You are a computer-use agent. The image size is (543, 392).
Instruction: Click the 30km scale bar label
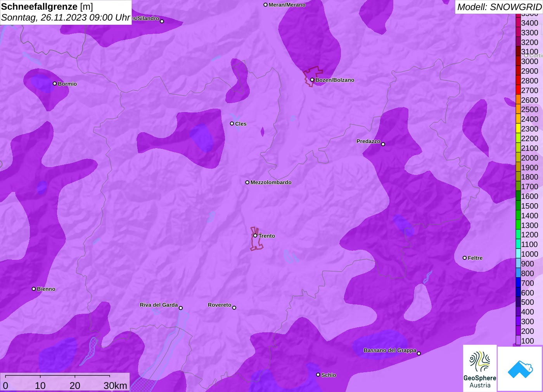[115, 385]
